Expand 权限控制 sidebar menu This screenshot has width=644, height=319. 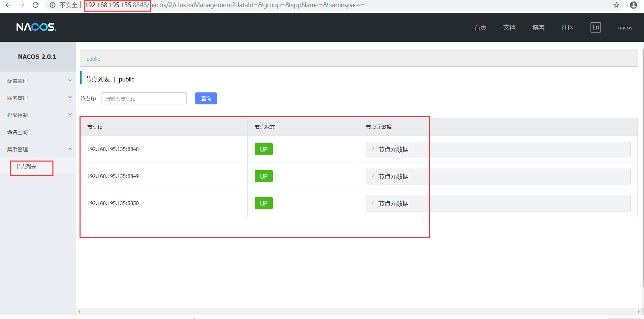(38, 115)
